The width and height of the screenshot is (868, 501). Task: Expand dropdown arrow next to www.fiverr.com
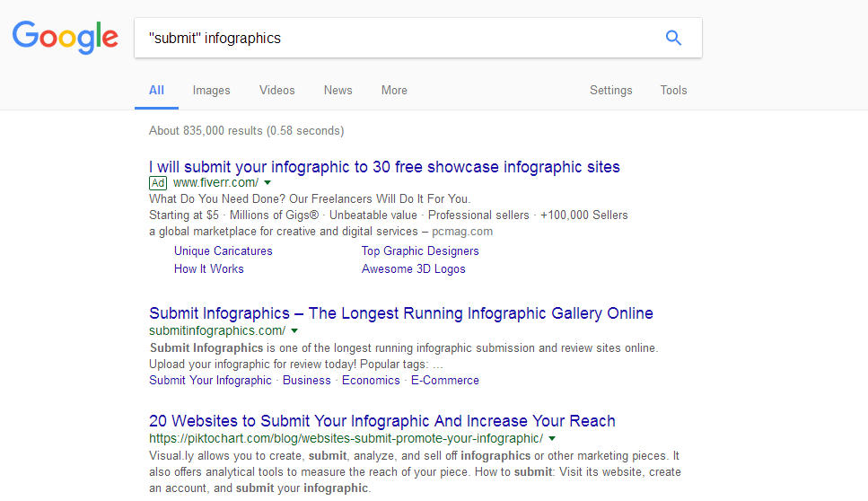pos(267,182)
